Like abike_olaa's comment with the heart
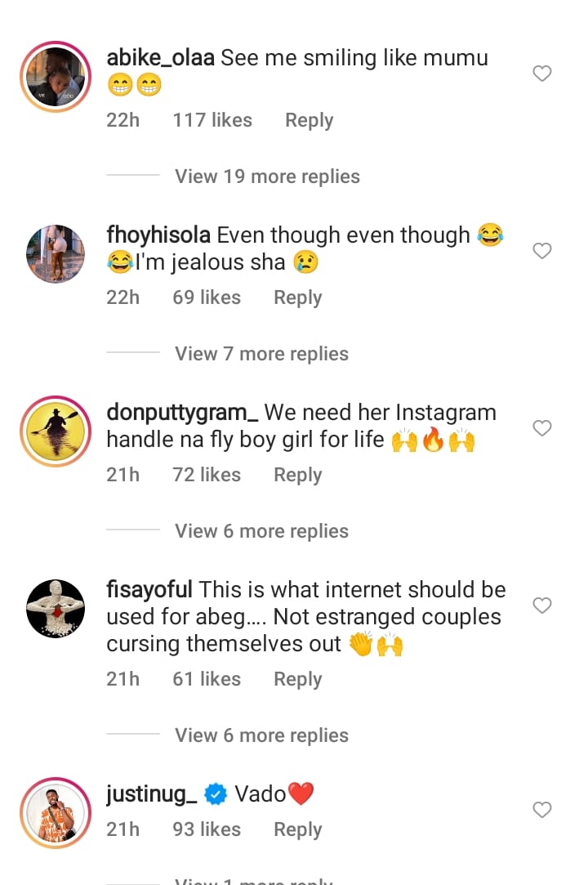Image resolution: width=588 pixels, height=885 pixels. coord(542,74)
